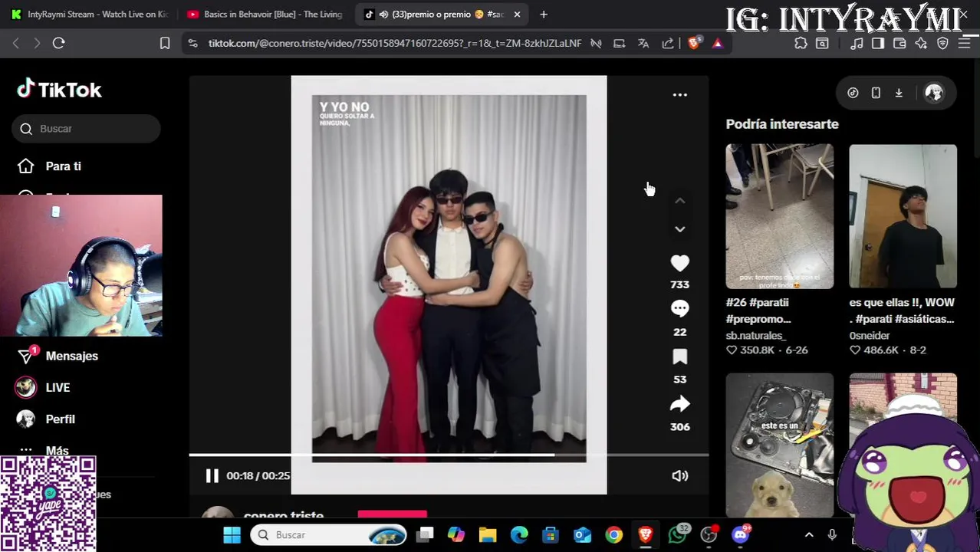Bookmark this page in address bar
This screenshot has width=980, height=552.
[165, 43]
